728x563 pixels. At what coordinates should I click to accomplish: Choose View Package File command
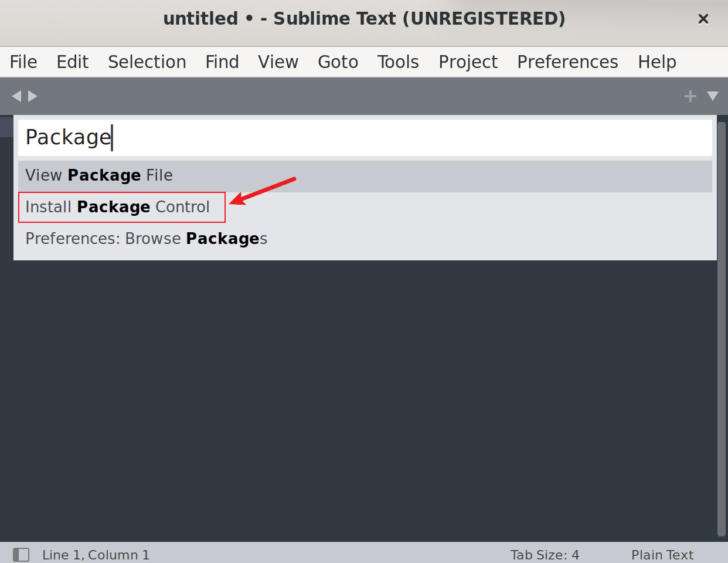pyautogui.click(x=100, y=175)
